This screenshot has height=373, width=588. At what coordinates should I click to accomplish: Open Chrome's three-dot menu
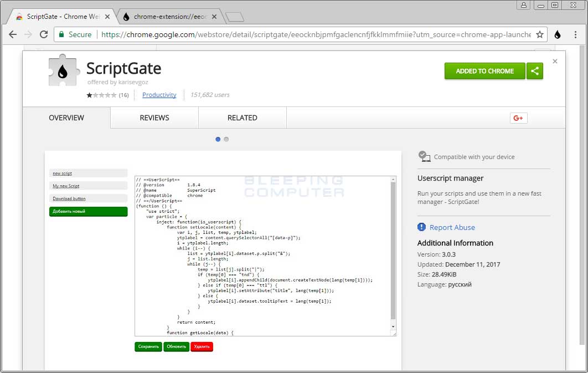(575, 34)
